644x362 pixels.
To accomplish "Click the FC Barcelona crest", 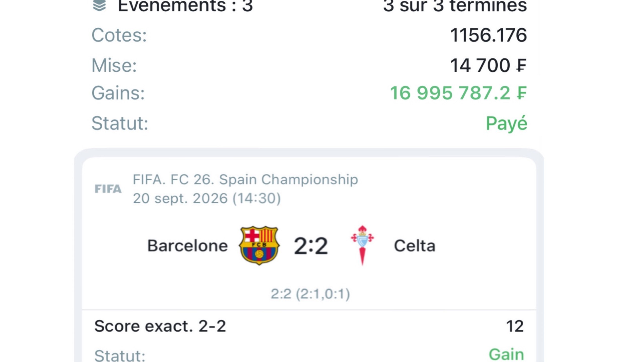I will coord(259,245).
